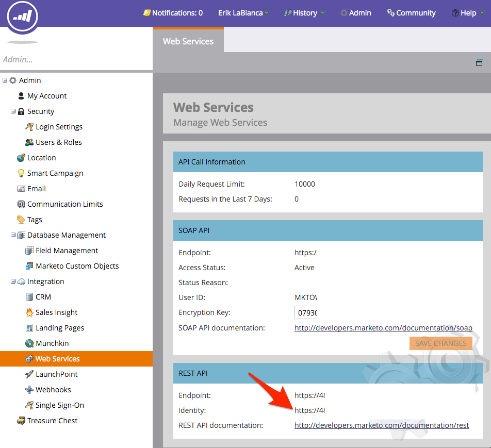Click the Sales Insight flame icon
Viewport: 491px width, 448px height.
point(29,312)
